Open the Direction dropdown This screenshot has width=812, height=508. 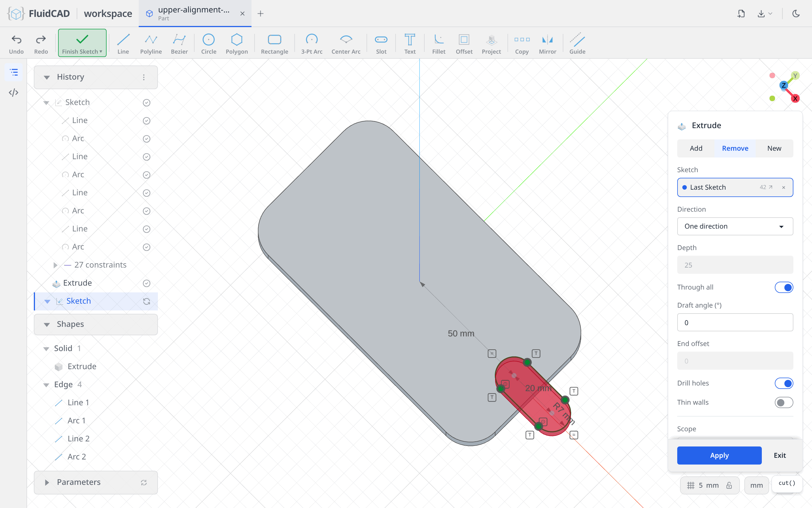735,226
